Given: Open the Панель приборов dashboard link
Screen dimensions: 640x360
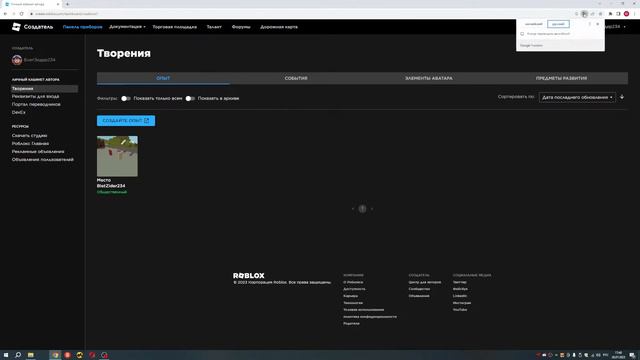Looking at the screenshot, I should click(82, 27).
